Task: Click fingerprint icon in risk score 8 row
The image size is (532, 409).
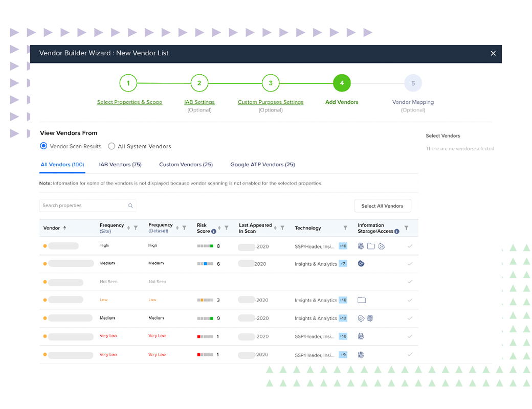Action: tap(361, 246)
